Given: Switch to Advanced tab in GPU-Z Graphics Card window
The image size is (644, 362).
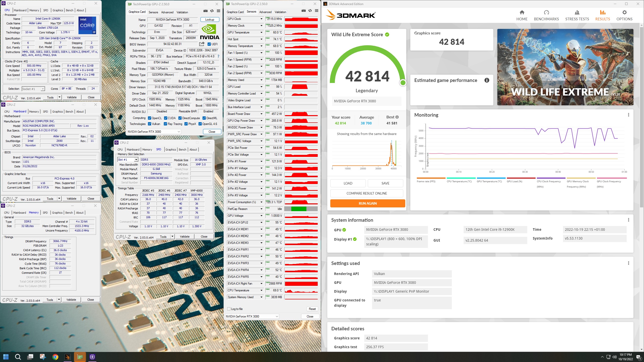Looking at the screenshot, I should (167, 12).
